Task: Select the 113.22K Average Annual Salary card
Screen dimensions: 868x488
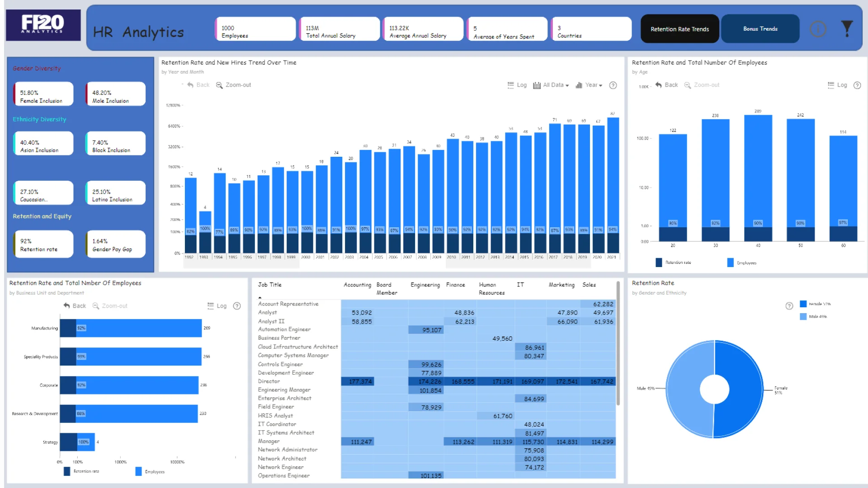Action: (424, 29)
